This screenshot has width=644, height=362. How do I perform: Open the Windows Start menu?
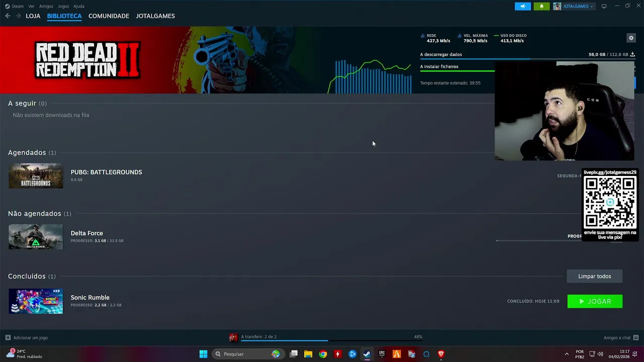coord(203,354)
